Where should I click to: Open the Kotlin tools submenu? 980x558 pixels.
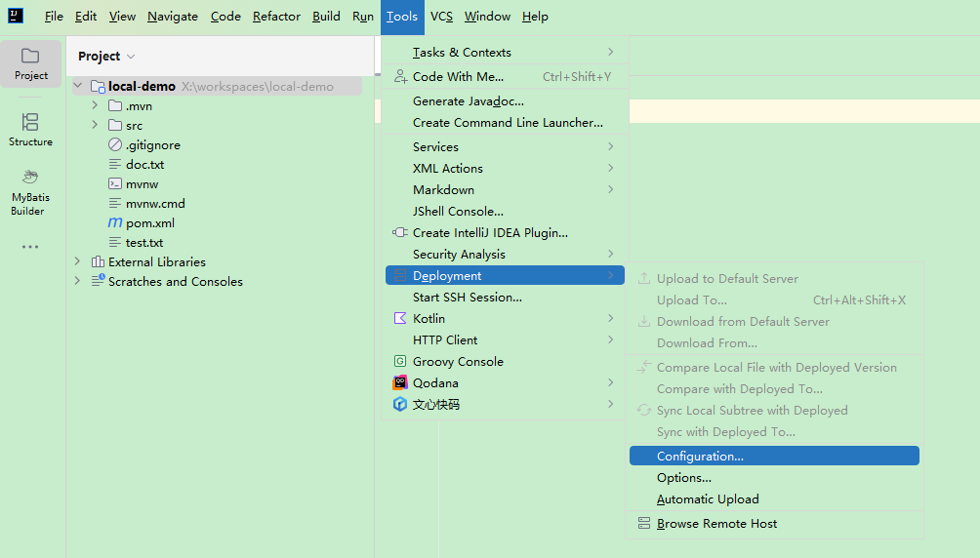[x=429, y=319]
